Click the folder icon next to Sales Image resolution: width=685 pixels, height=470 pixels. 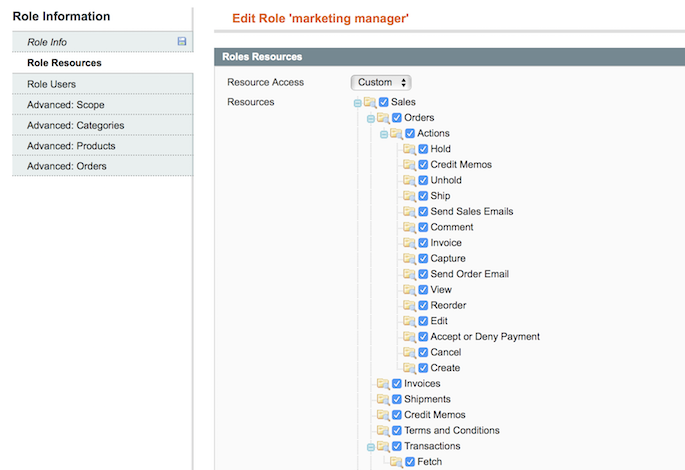pyautogui.click(x=369, y=102)
